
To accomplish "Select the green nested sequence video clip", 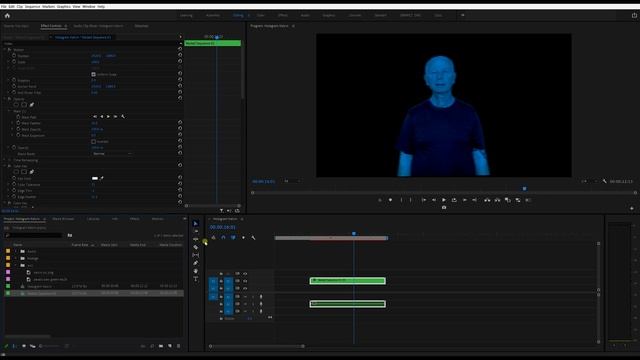I will tap(348, 281).
